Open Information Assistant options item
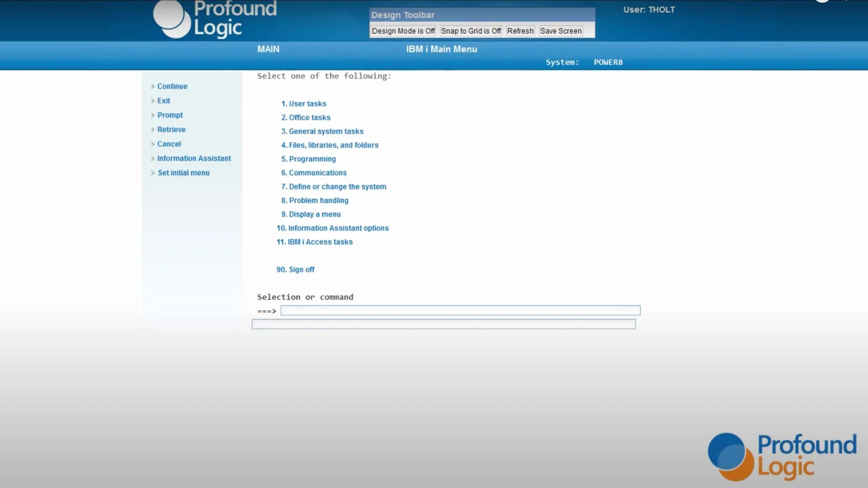Image resolution: width=868 pixels, height=488 pixels. coord(333,228)
